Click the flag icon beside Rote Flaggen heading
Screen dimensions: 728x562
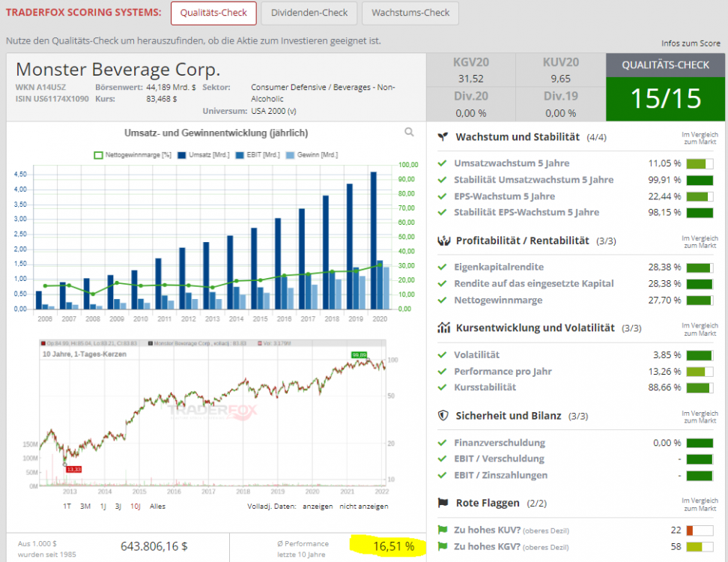pyautogui.click(x=443, y=502)
